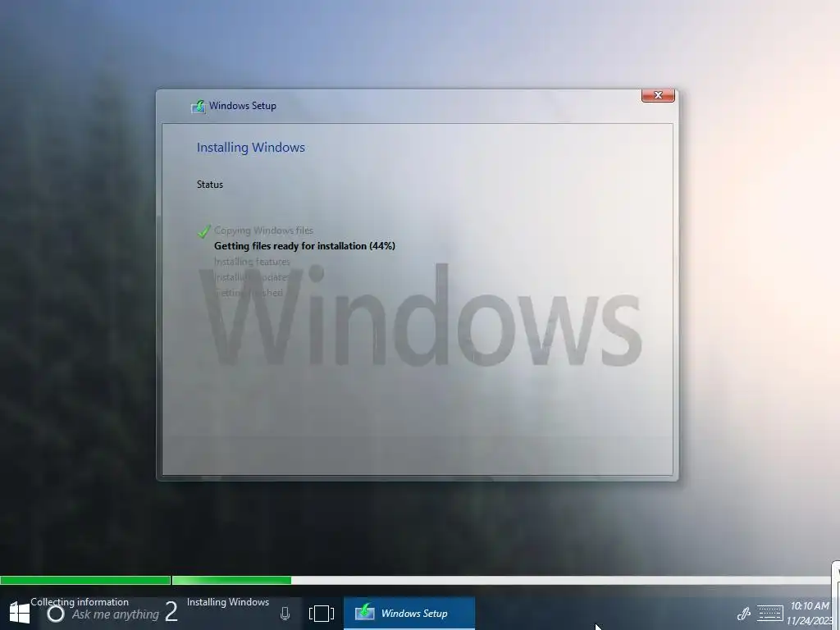This screenshot has width=840, height=630.
Task: Close the Windows Setup dialog
Action: [658, 95]
